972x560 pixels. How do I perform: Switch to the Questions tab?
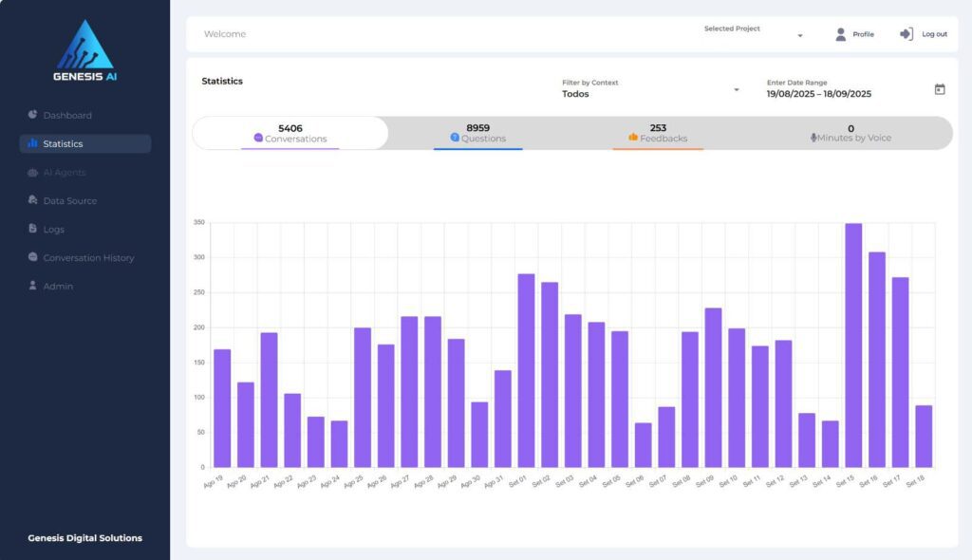pos(477,133)
